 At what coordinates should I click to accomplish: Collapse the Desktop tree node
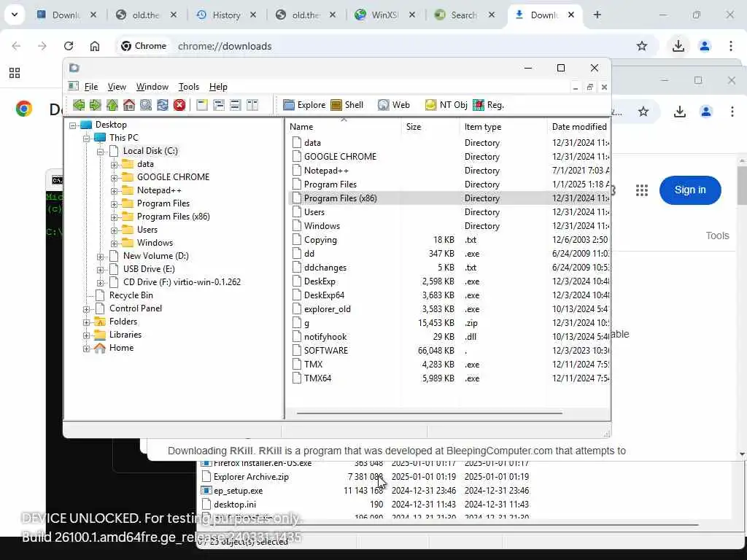click(73, 125)
